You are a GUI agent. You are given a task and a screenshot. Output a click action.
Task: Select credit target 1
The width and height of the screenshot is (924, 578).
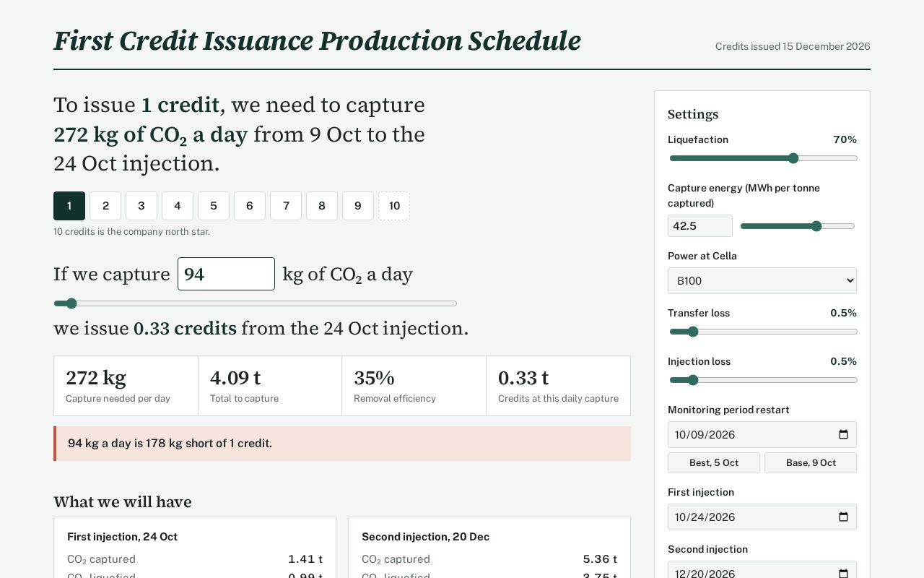tap(69, 206)
